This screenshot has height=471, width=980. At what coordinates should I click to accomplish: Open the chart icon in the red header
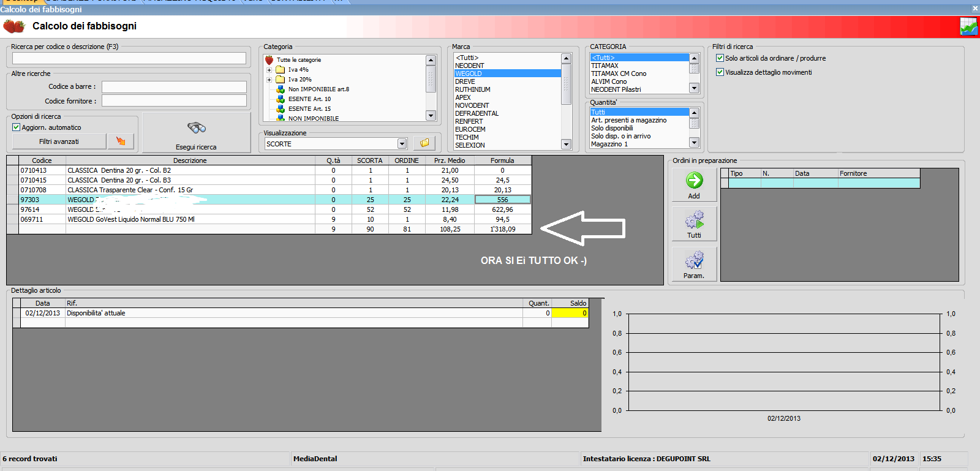point(968,26)
